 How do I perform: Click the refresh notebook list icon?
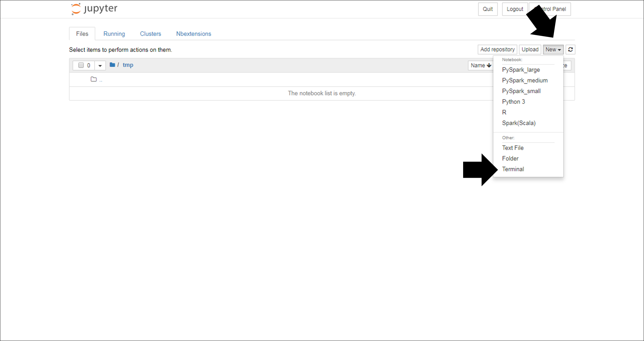[570, 49]
